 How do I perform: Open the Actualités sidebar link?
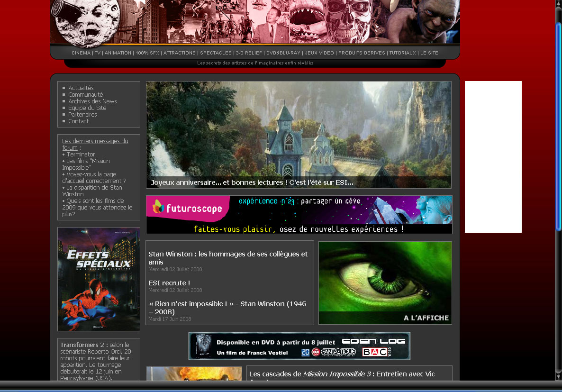coord(81,88)
